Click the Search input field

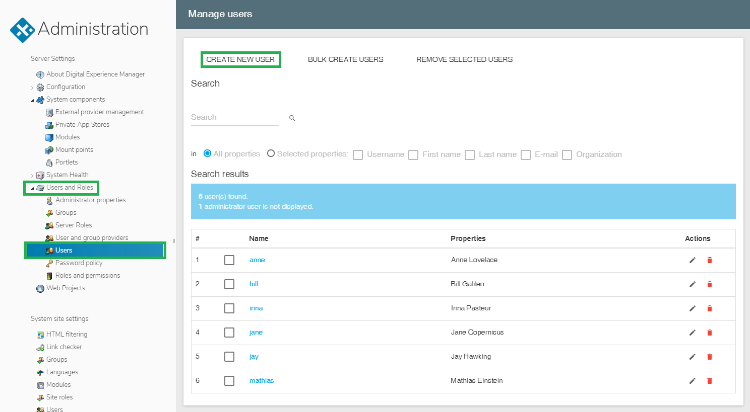234,117
